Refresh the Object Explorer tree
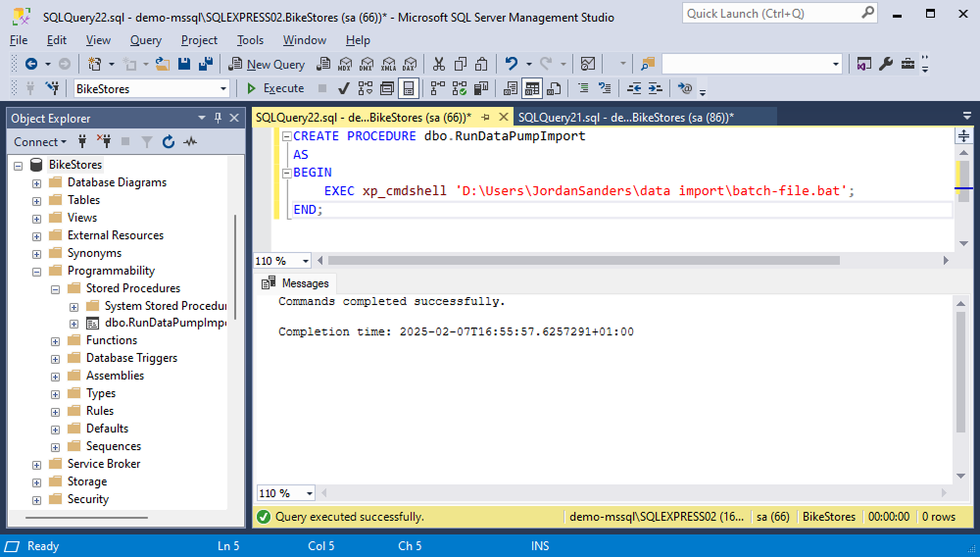Viewport: 980px width, 557px height. (169, 142)
